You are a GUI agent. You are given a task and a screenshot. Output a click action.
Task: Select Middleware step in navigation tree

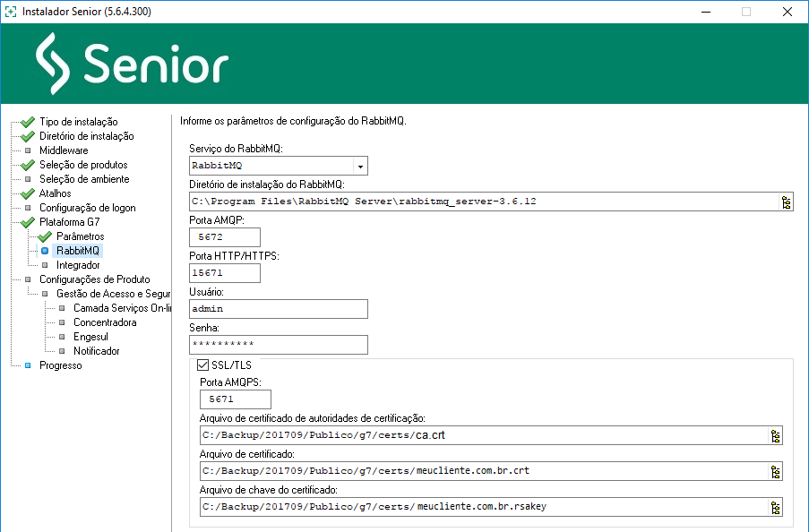tap(64, 150)
